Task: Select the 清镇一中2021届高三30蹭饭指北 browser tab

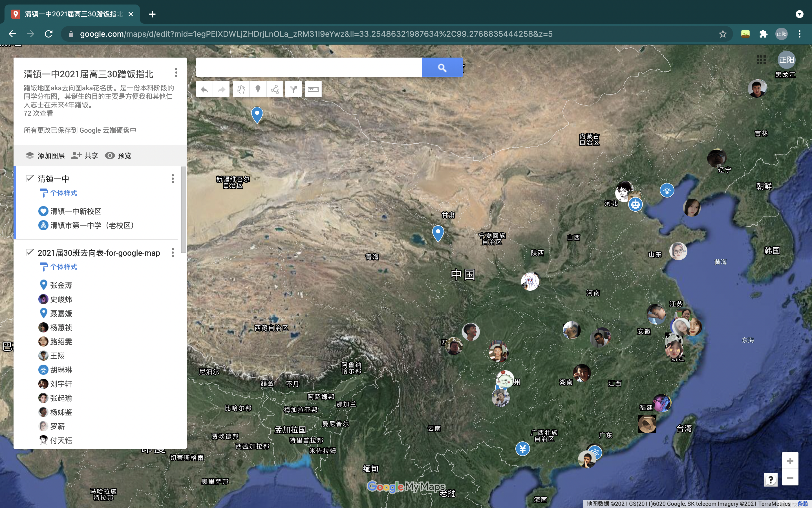Action: [72, 14]
